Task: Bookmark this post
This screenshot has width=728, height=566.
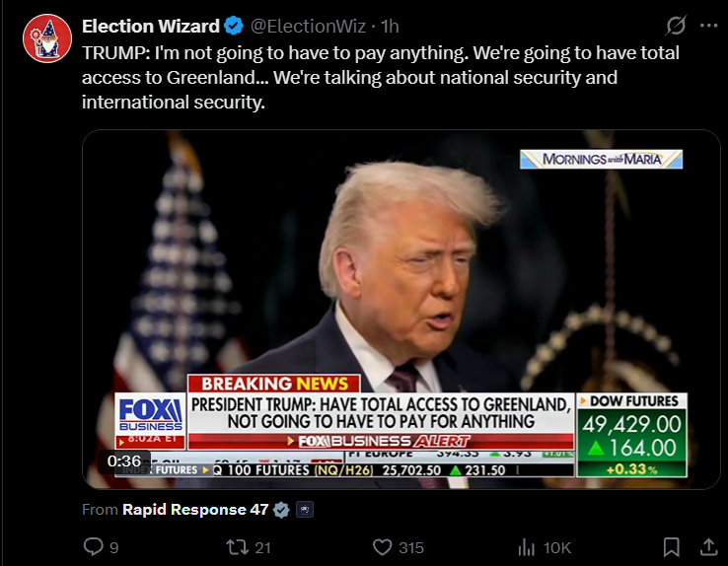Action: 672,547
